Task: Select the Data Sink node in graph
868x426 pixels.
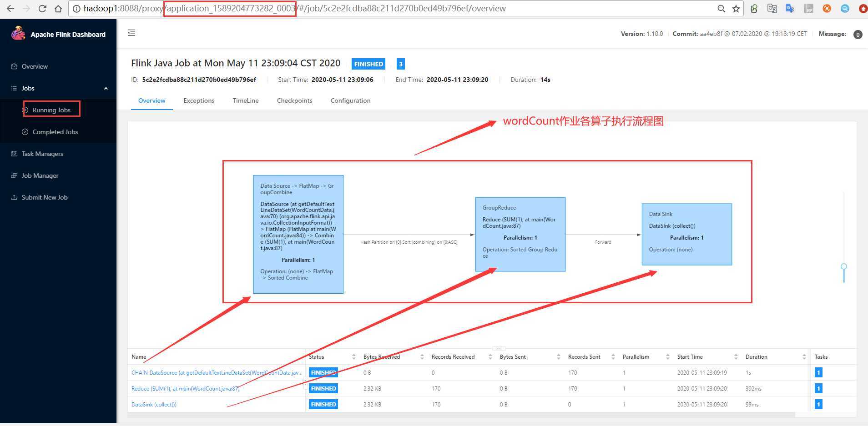Action: click(x=687, y=234)
